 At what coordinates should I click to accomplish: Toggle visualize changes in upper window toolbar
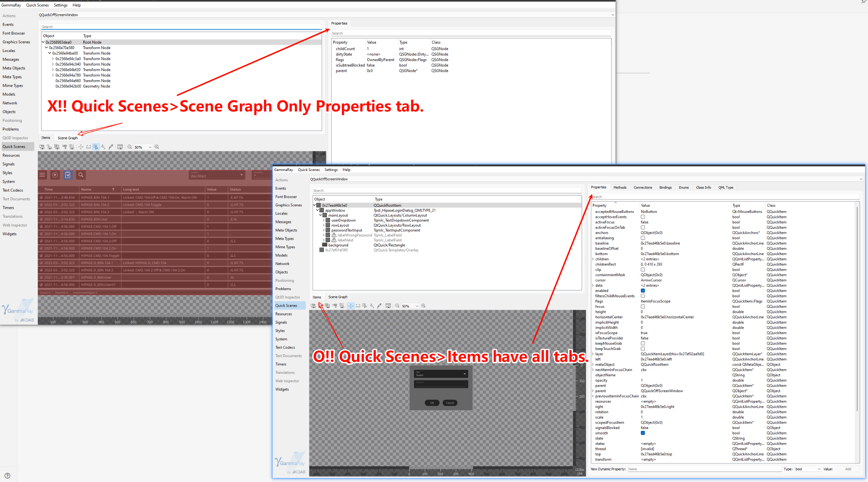coord(65,147)
